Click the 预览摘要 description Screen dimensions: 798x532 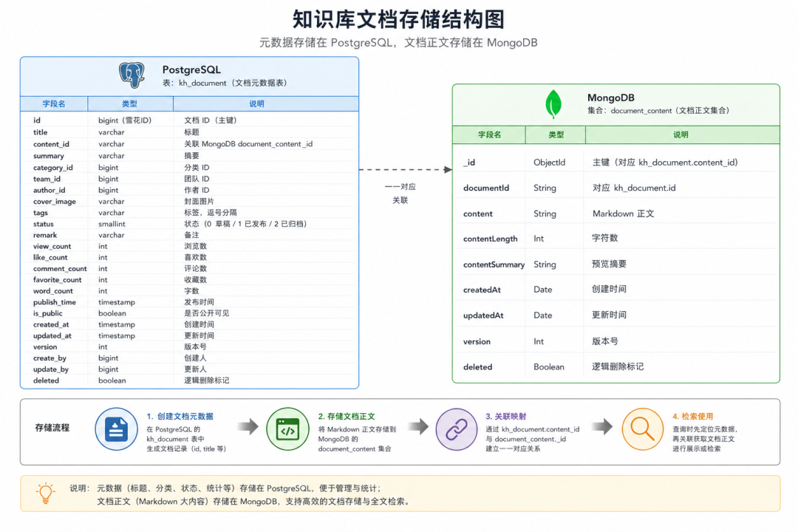(609, 264)
